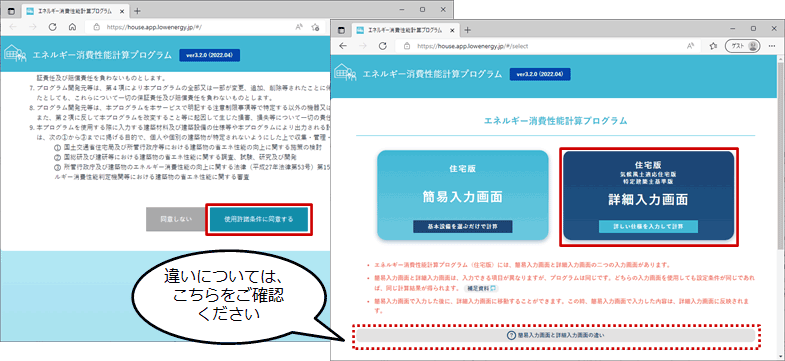Click ver3.2.0 (2022.04) badge in front window
The width and height of the screenshot is (785, 361).
540,74
